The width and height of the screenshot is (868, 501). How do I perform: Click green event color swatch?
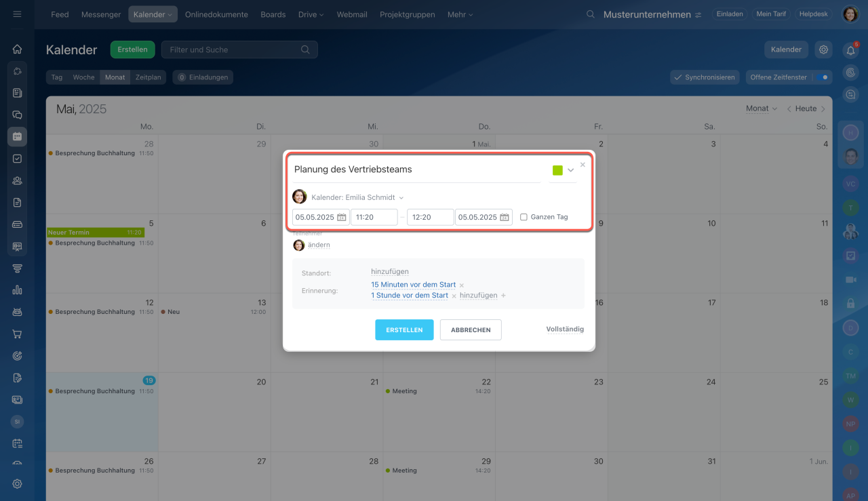(557, 170)
